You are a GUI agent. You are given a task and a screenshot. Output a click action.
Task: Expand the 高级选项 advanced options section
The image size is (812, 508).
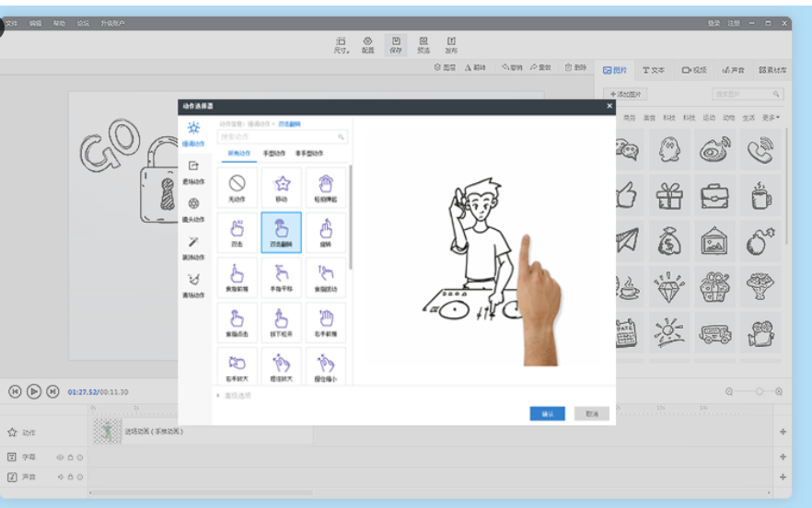tap(234, 395)
